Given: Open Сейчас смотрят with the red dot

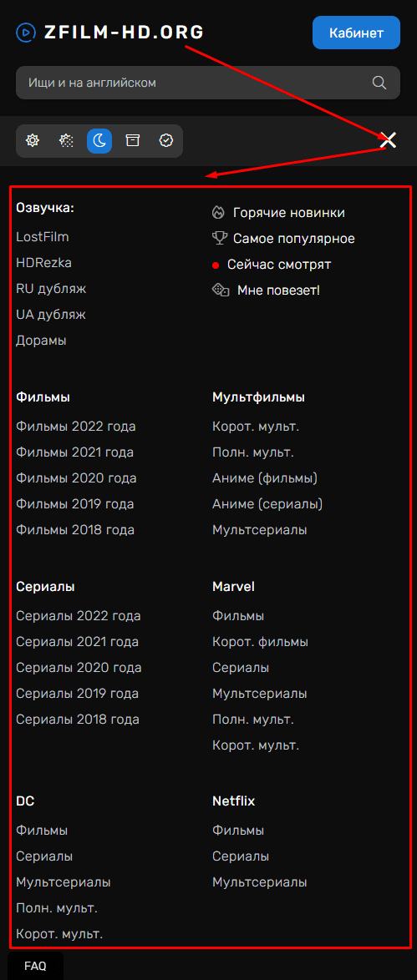Looking at the screenshot, I should coord(272,265).
